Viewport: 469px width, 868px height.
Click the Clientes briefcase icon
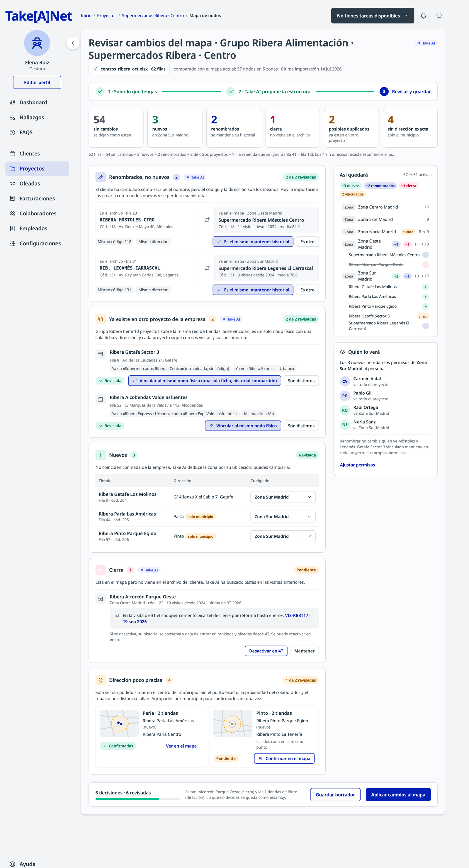click(13, 154)
